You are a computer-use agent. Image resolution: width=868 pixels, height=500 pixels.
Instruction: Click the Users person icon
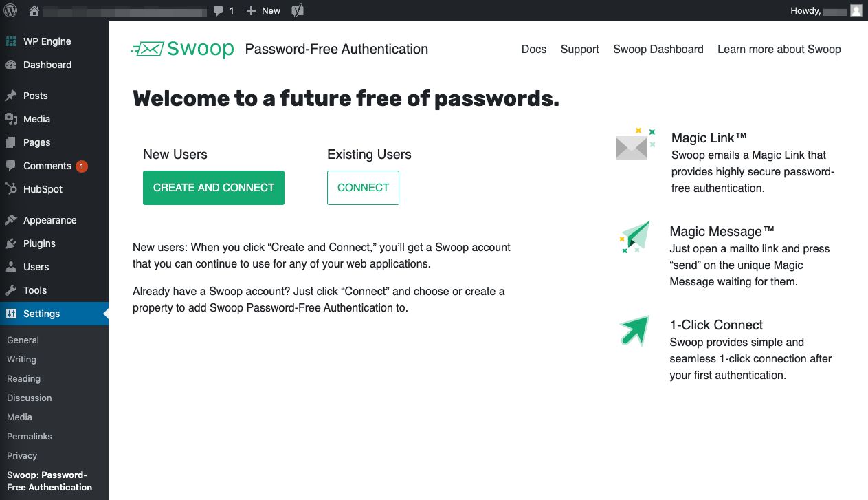tap(11, 267)
